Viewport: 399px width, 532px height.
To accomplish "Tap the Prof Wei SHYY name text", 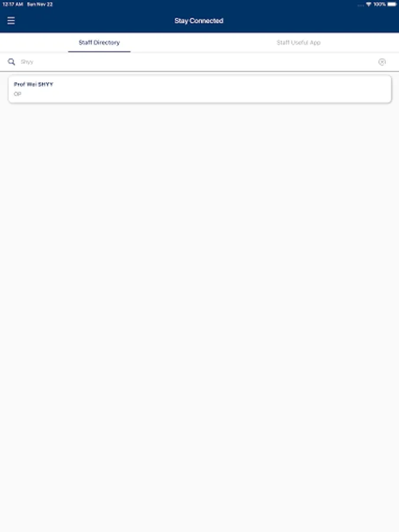I will [x=34, y=84].
